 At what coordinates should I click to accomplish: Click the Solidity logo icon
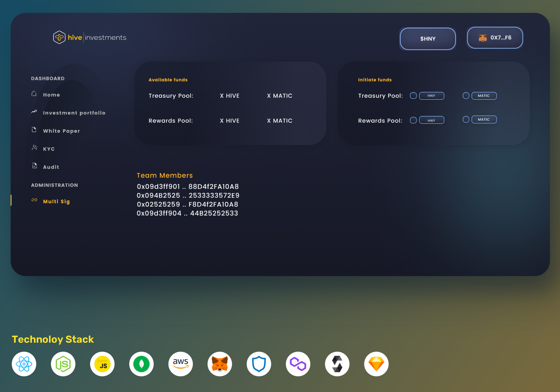coord(337,364)
